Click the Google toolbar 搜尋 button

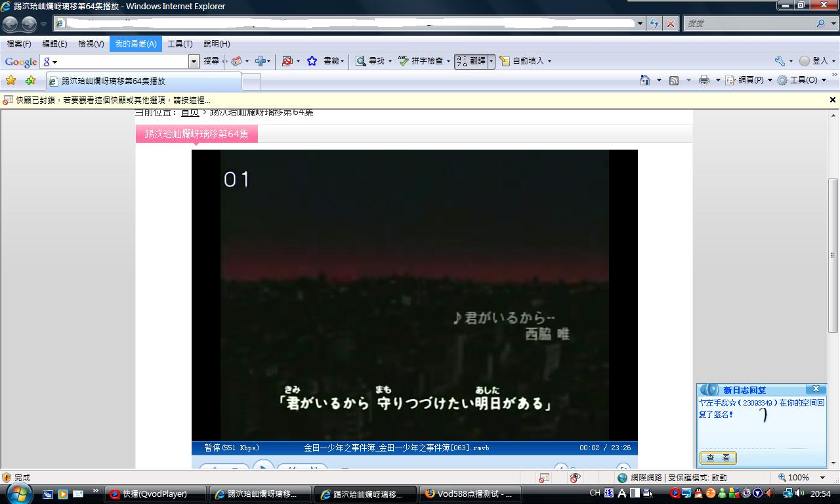[x=211, y=61]
